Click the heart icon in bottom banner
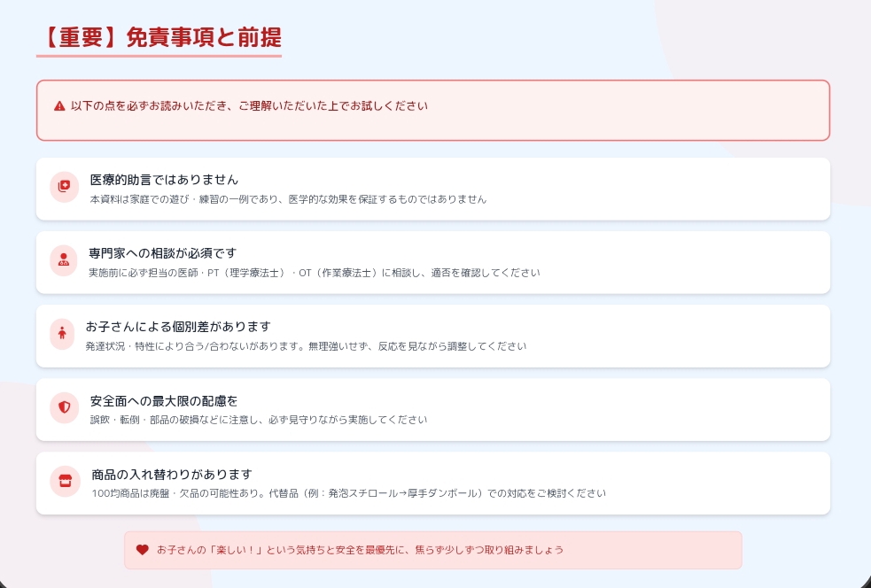Screen dimensions: 871x588 coord(142,550)
